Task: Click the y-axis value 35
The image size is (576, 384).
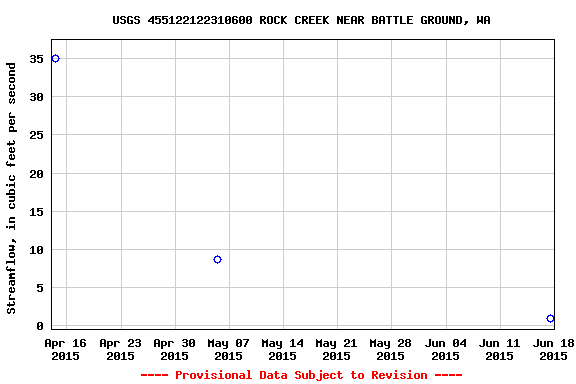Action: pos(36,59)
